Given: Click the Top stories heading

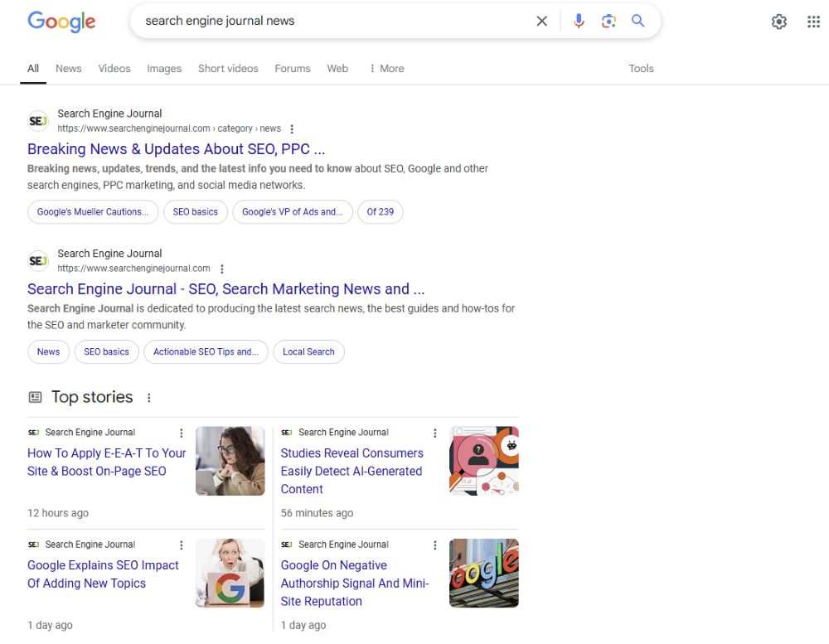Looking at the screenshot, I should tap(92, 397).
